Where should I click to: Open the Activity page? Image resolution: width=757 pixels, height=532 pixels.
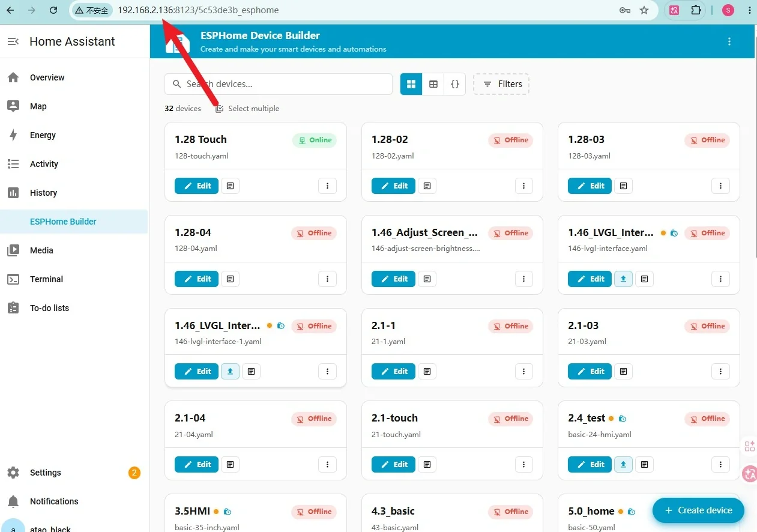pyautogui.click(x=74, y=164)
